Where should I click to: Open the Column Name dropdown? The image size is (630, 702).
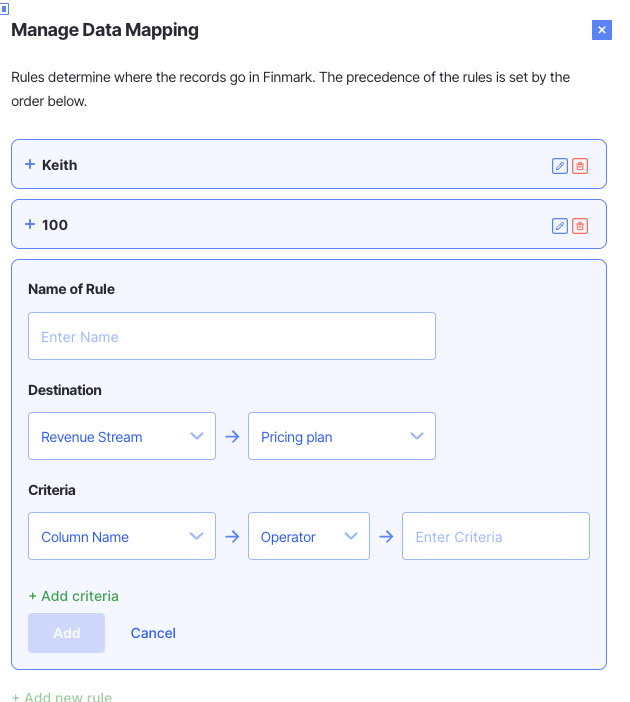122,537
